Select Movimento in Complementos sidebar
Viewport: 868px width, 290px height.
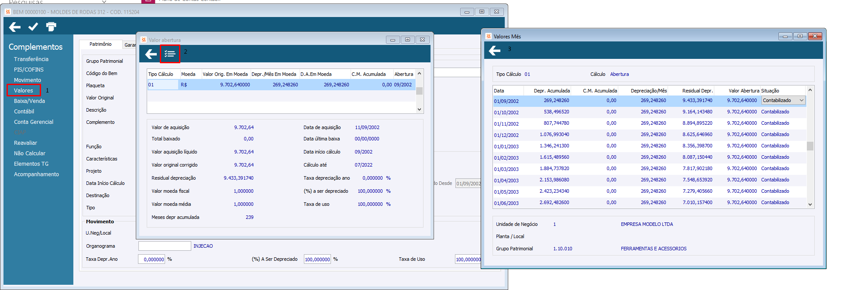(28, 80)
